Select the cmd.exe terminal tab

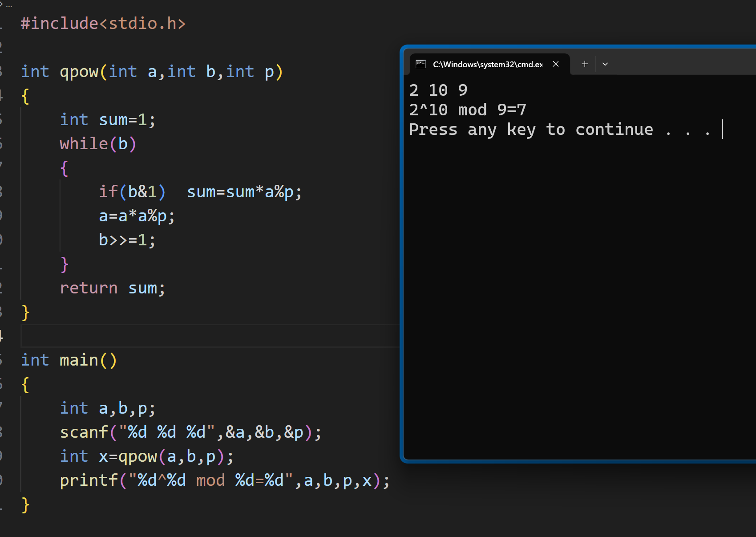[489, 64]
